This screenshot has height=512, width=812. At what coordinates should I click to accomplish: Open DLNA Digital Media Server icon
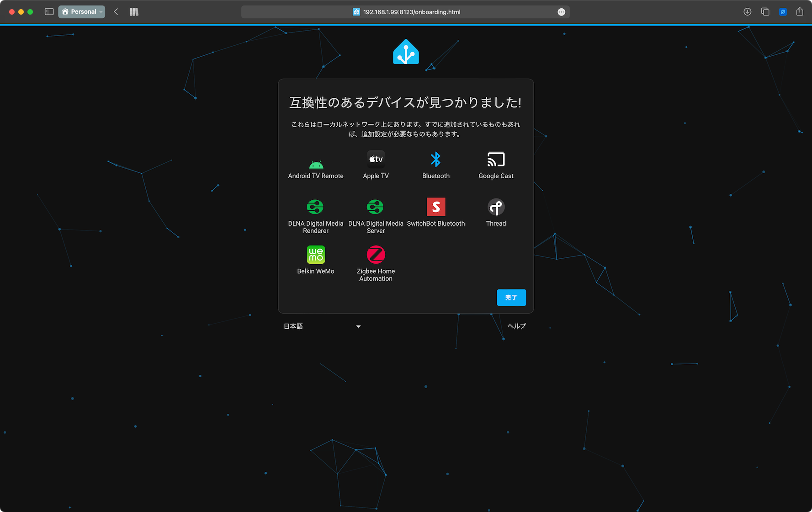(x=376, y=207)
